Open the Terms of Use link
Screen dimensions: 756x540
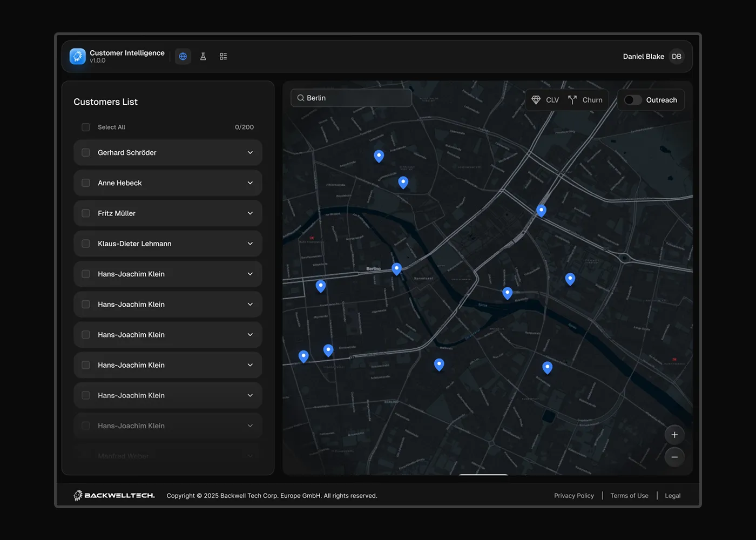tap(629, 495)
